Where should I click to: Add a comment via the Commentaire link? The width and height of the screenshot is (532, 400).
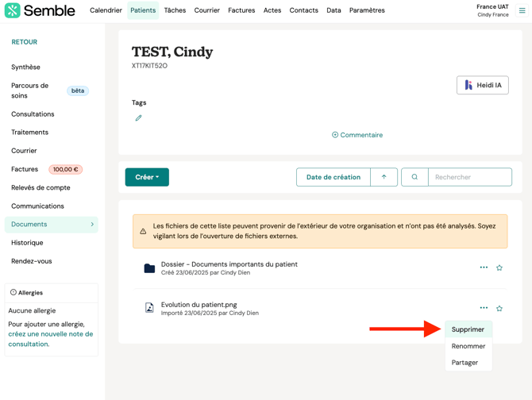pyautogui.click(x=357, y=135)
